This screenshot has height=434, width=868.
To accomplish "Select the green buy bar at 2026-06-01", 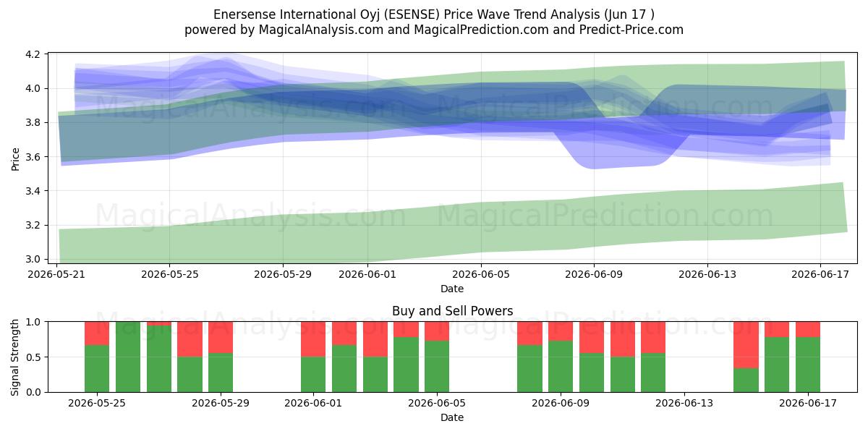I will click(313, 374).
